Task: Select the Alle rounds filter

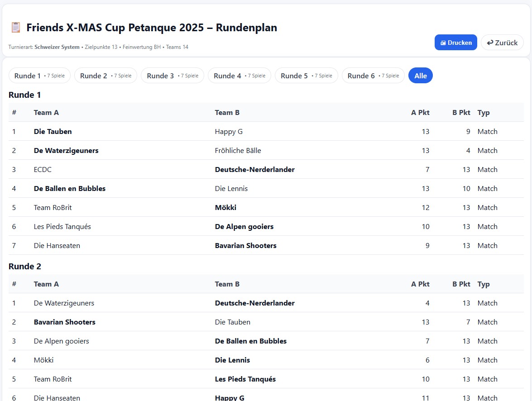Action: pyautogui.click(x=420, y=76)
